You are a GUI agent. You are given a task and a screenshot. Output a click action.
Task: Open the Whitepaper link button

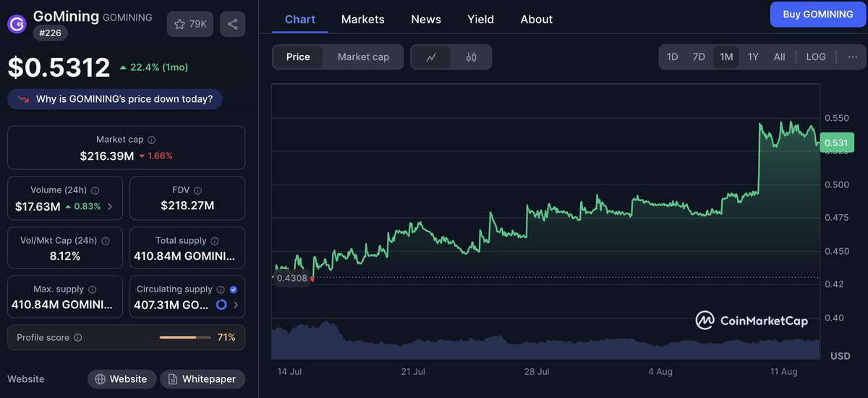pos(203,379)
